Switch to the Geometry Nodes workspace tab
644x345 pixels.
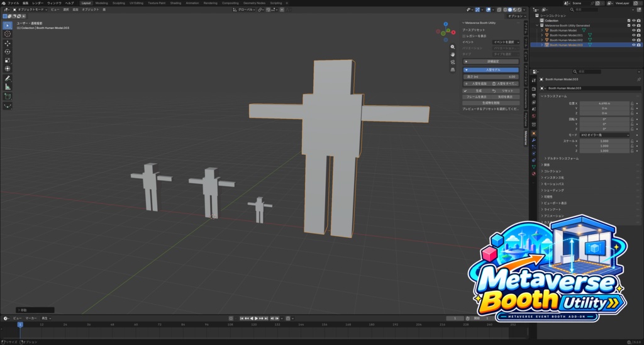pos(254,3)
